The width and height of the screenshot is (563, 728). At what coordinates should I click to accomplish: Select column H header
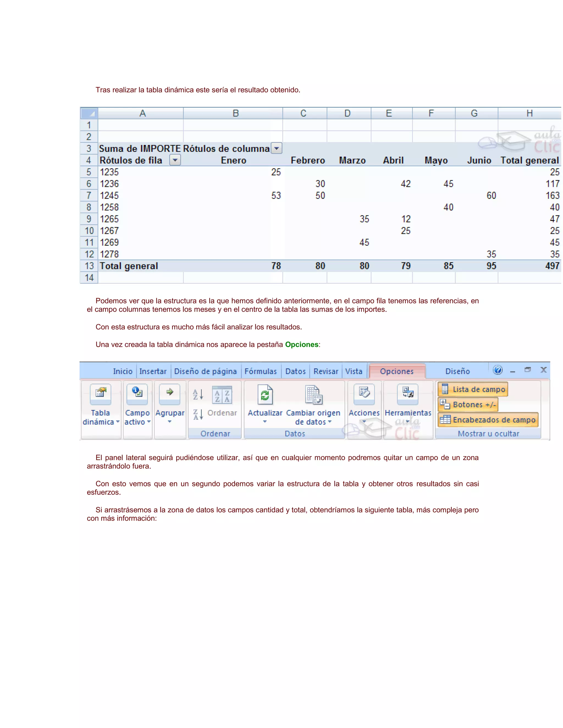(x=530, y=113)
